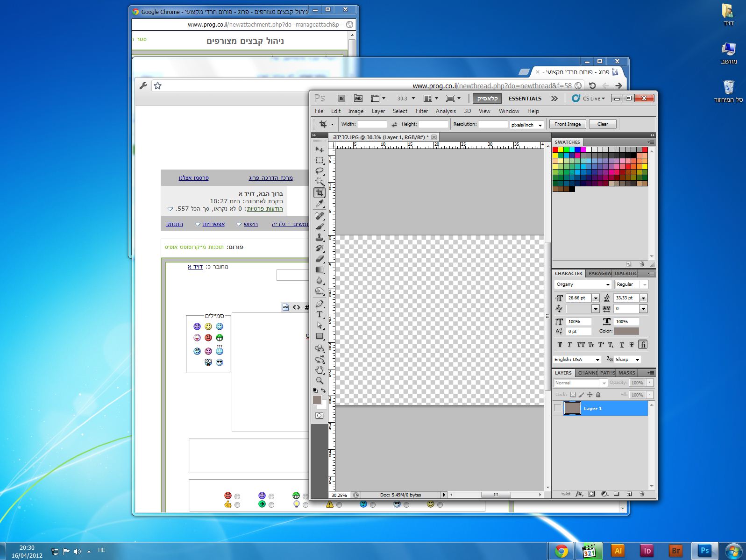Select the Dodge tool
This screenshot has height=560, width=746.
coord(320,291)
